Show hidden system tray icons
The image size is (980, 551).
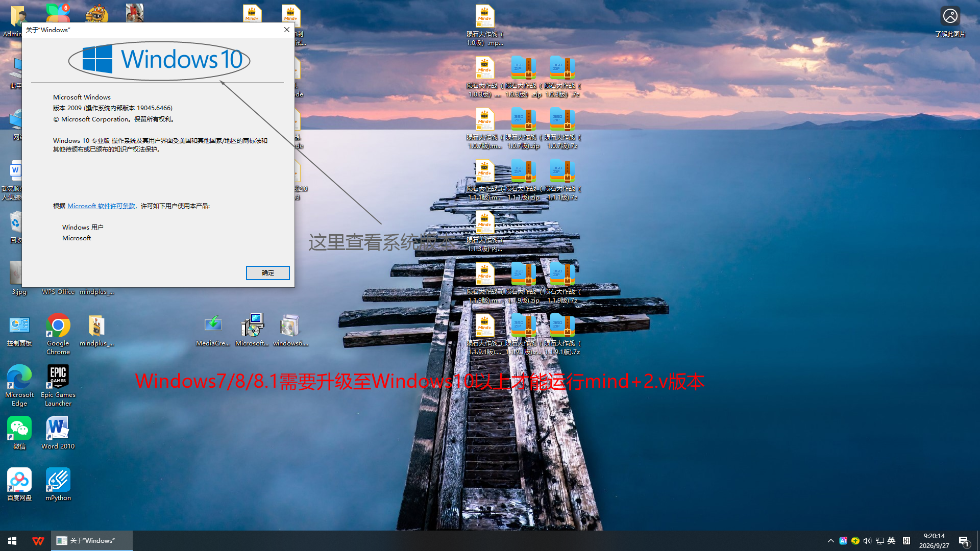point(830,541)
